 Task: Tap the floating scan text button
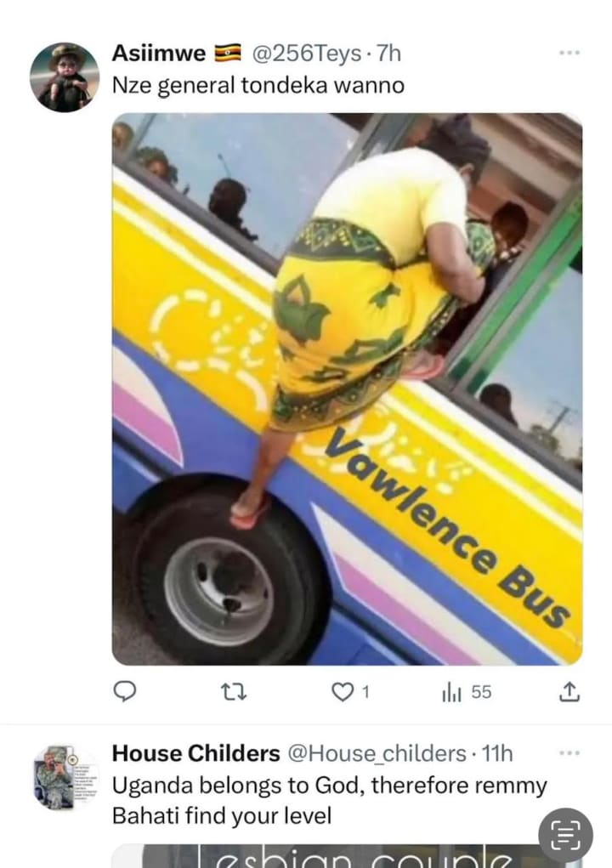(565, 835)
